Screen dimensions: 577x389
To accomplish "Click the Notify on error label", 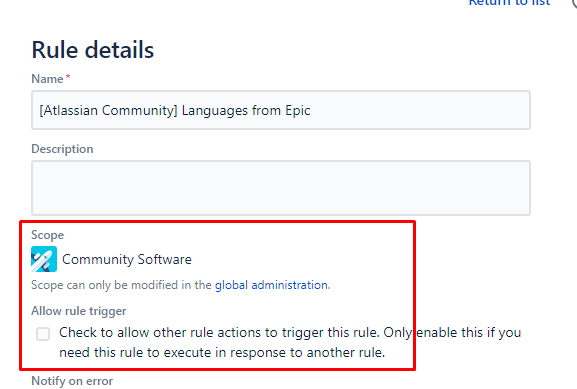I will coord(72,381).
